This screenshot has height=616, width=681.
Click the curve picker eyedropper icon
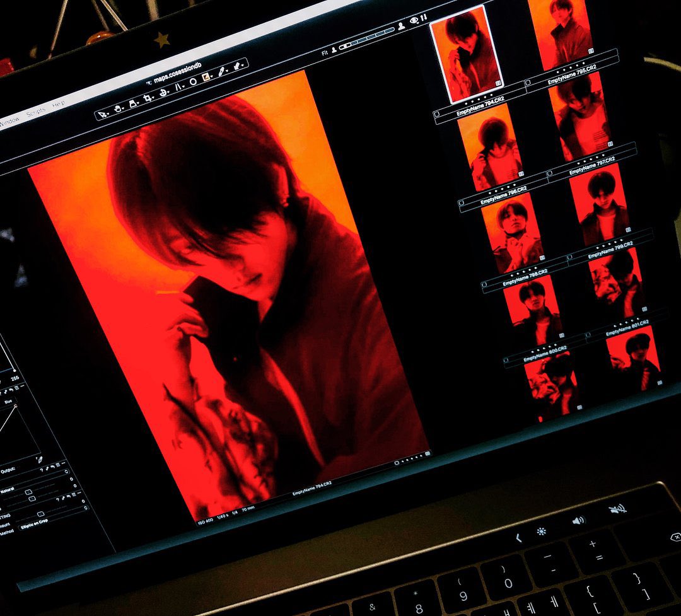tap(40, 460)
